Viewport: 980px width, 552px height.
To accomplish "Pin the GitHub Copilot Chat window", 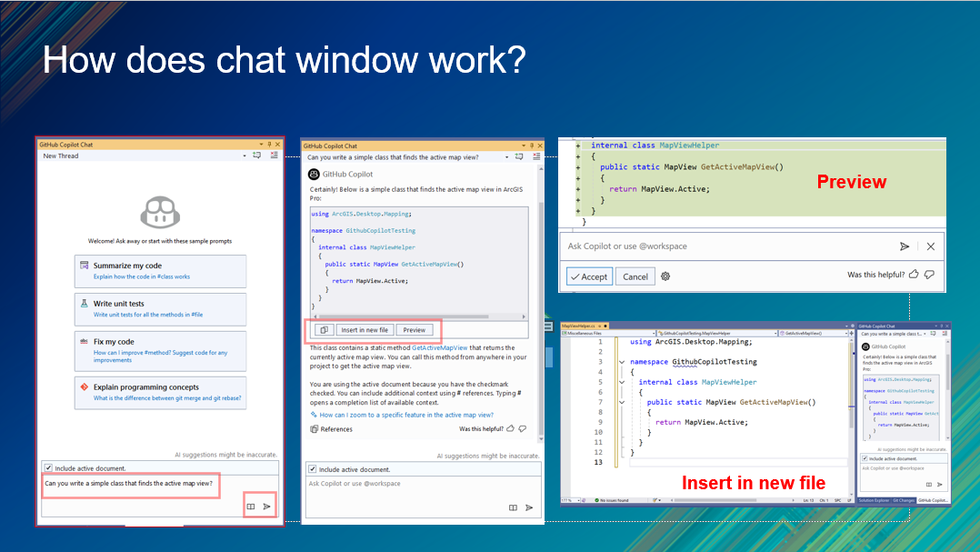I will (x=269, y=145).
